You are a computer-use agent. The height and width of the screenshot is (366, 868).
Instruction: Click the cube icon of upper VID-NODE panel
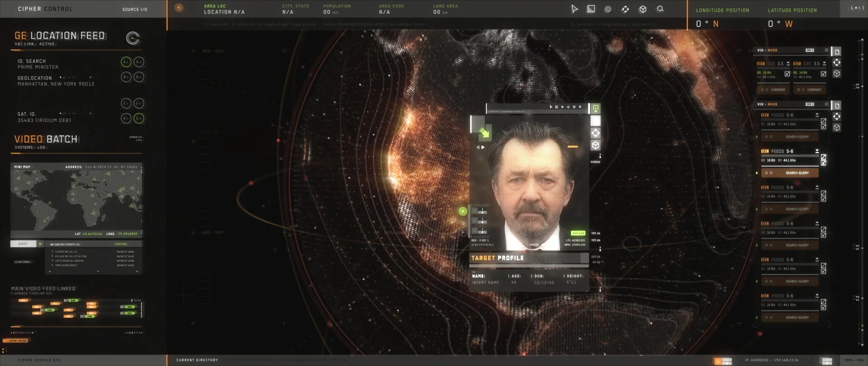click(x=837, y=73)
